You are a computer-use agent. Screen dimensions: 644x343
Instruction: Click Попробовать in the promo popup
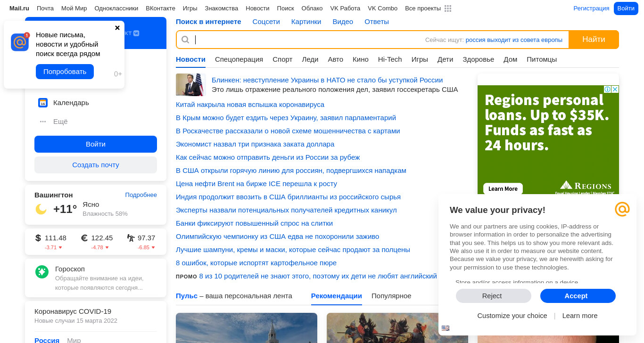click(65, 72)
